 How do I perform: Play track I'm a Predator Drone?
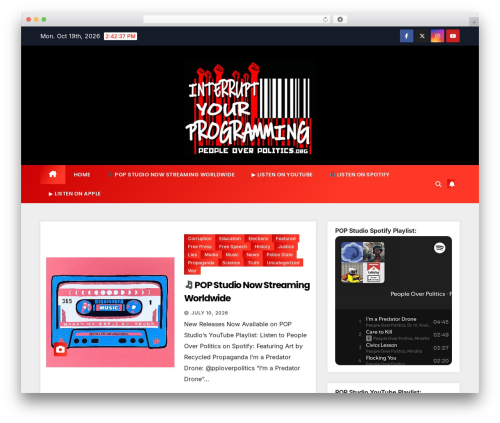(x=391, y=319)
